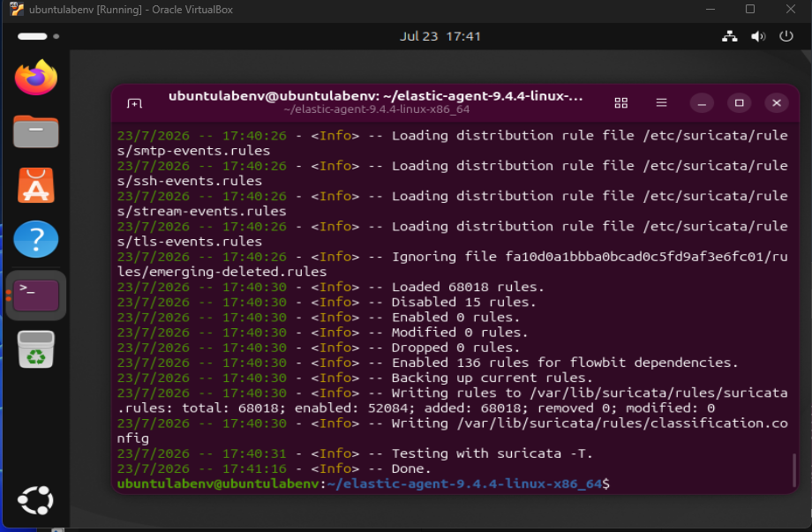Viewport: 812px width, 532px height.
Task: Click 'les/emerging-deleted.rules' text
Action: point(222,272)
